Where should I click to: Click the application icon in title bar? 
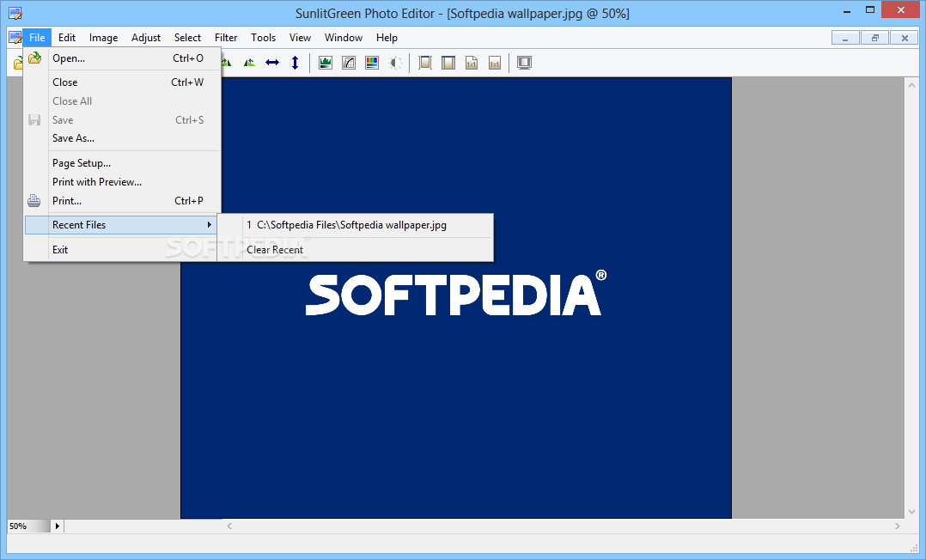coord(15,13)
